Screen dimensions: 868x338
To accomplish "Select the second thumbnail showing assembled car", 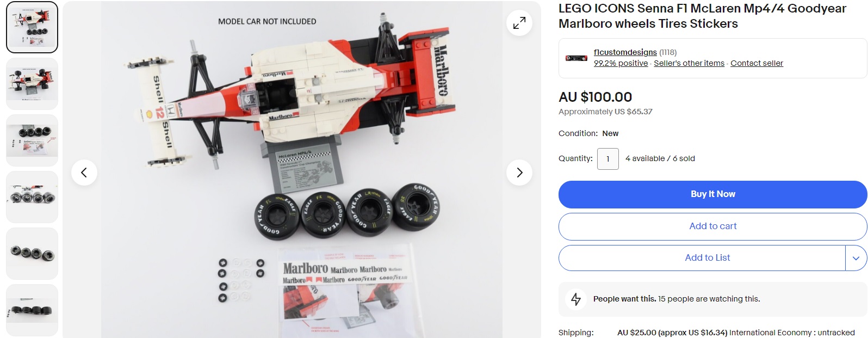I will 32,84.
